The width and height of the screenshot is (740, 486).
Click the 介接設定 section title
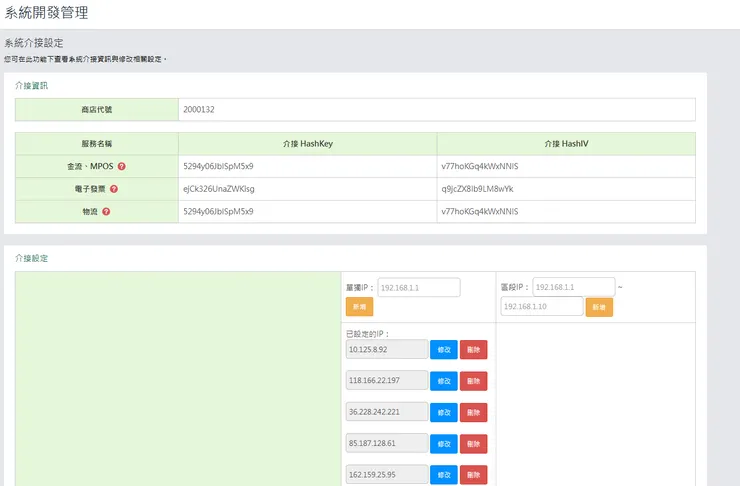[x=31, y=258]
